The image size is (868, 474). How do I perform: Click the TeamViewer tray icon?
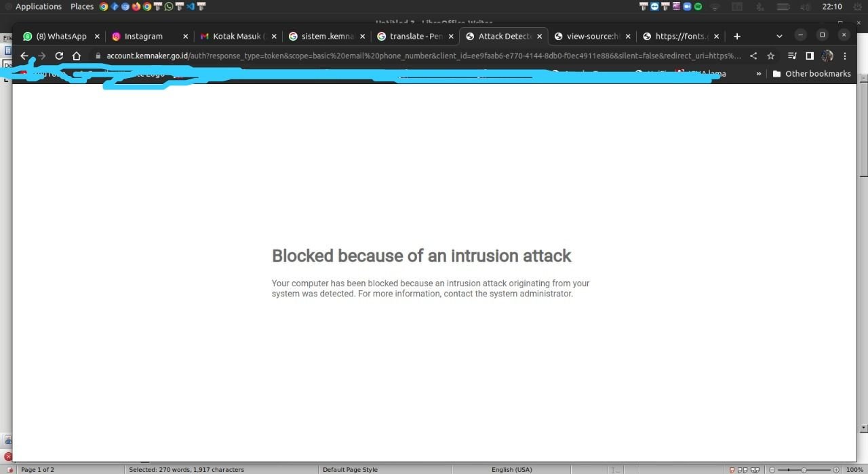point(654,6)
